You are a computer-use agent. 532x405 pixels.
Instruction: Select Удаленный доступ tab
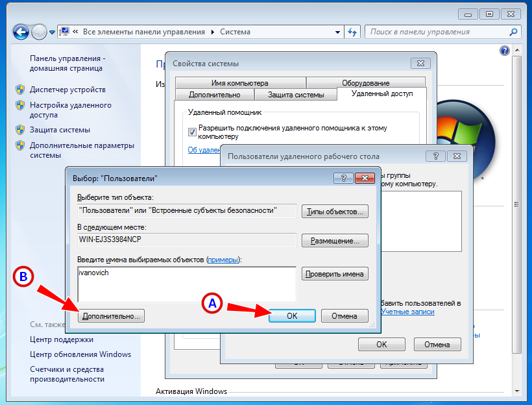click(382, 93)
